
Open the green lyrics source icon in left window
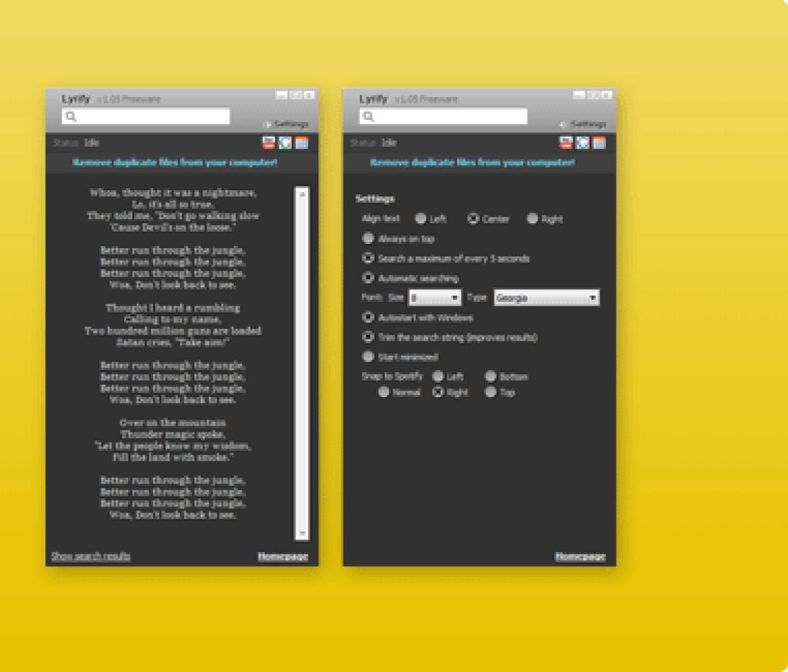[285, 143]
